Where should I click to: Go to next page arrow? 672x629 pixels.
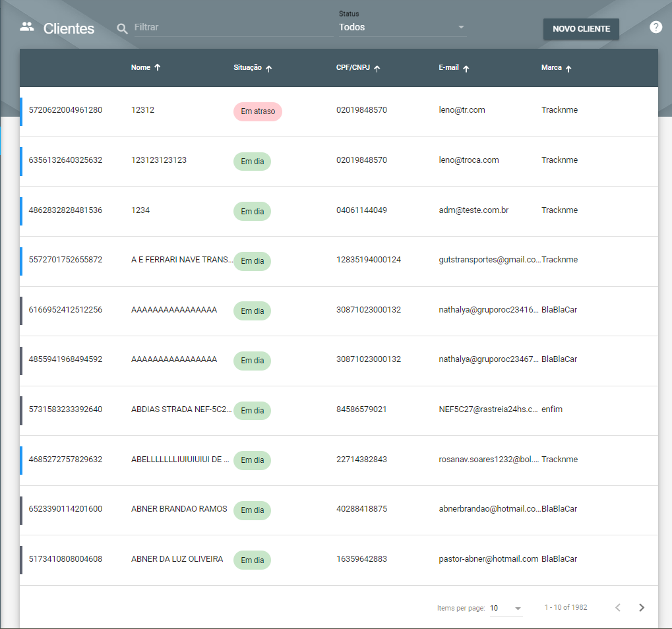642,608
